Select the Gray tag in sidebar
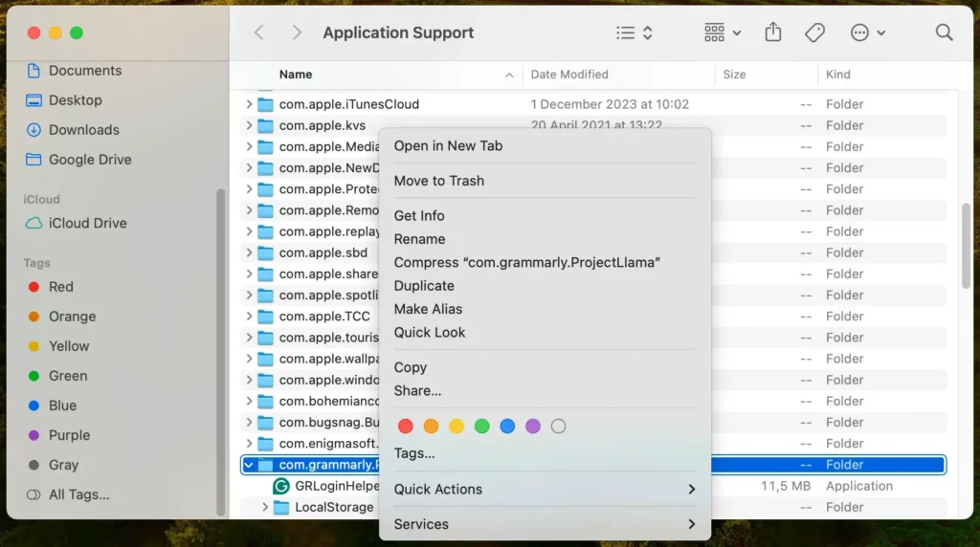 click(x=54, y=465)
